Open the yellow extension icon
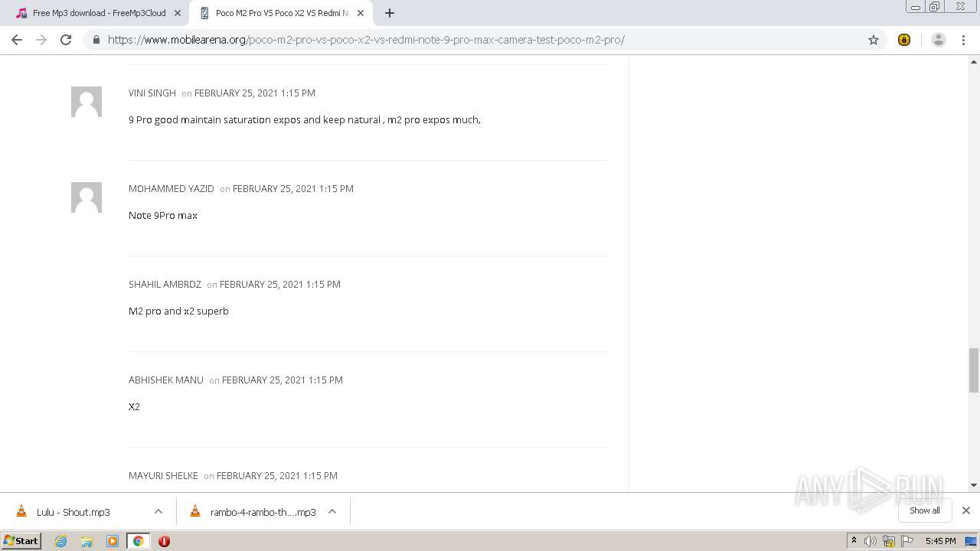The image size is (980, 551). click(904, 40)
